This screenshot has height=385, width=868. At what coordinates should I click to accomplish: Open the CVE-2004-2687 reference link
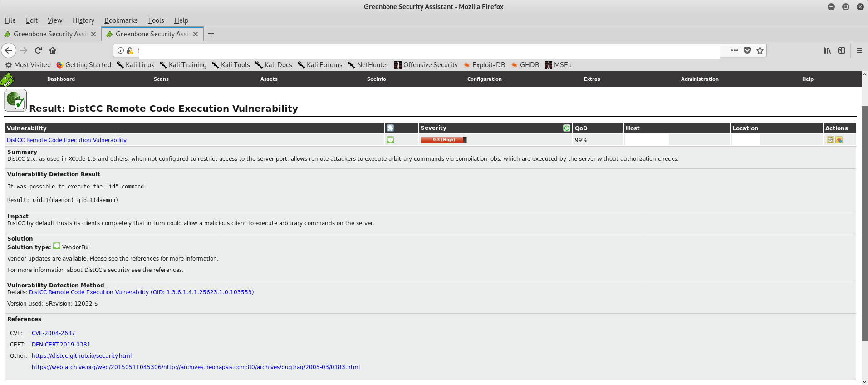pos(54,333)
